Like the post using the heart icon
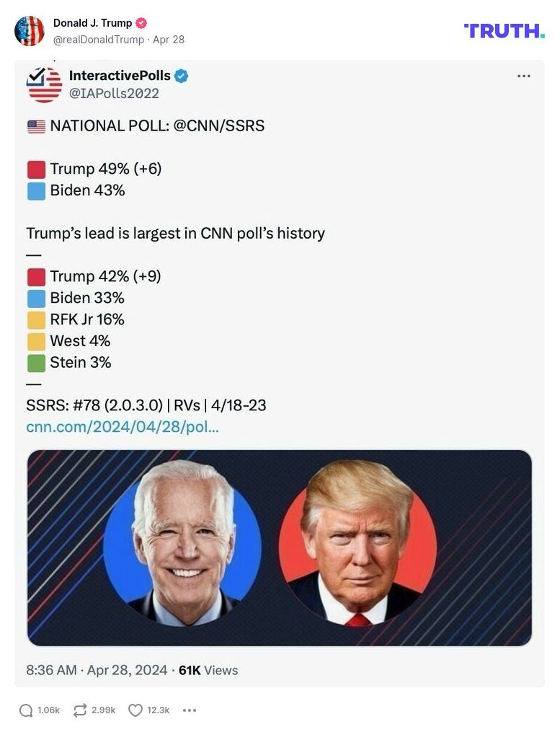560x732 pixels. pyautogui.click(x=135, y=710)
